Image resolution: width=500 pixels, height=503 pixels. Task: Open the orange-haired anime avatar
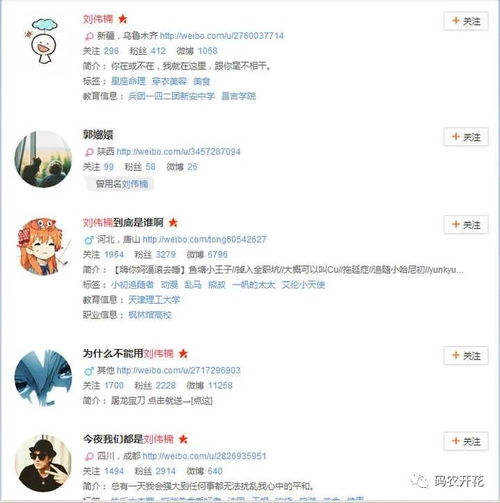pyautogui.click(x=43, y=247)
